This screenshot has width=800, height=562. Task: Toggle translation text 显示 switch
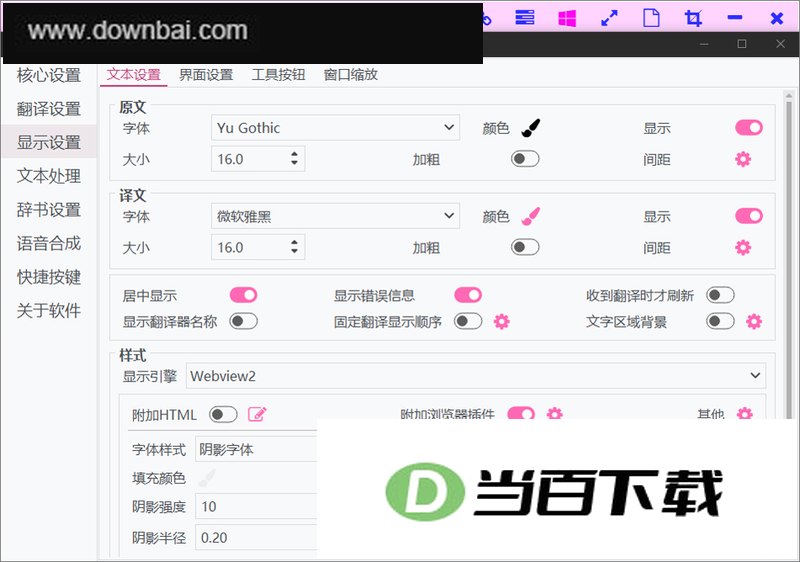749,216
